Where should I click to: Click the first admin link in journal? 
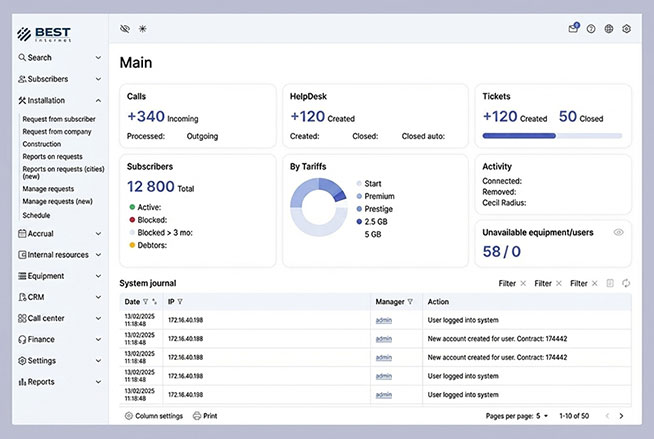[x=383, y=320]
